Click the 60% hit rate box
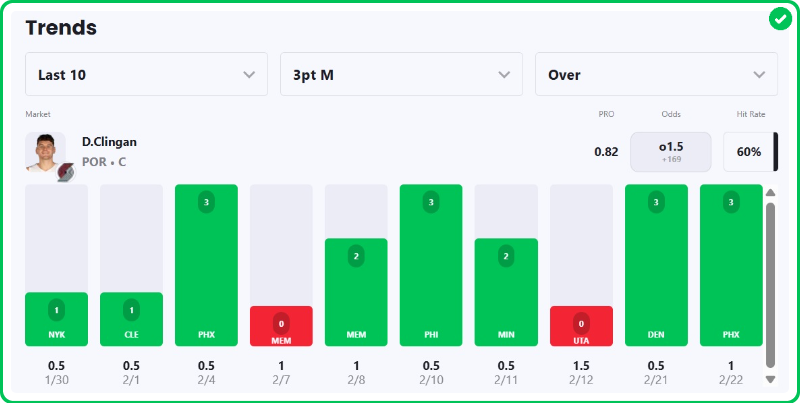 pos(749,152)
